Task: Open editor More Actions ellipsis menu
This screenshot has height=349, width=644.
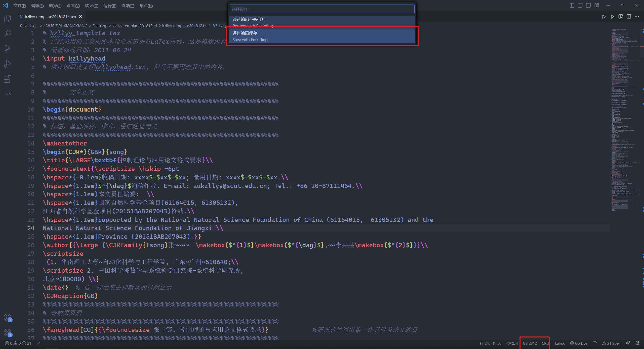Action: point(637,17)
